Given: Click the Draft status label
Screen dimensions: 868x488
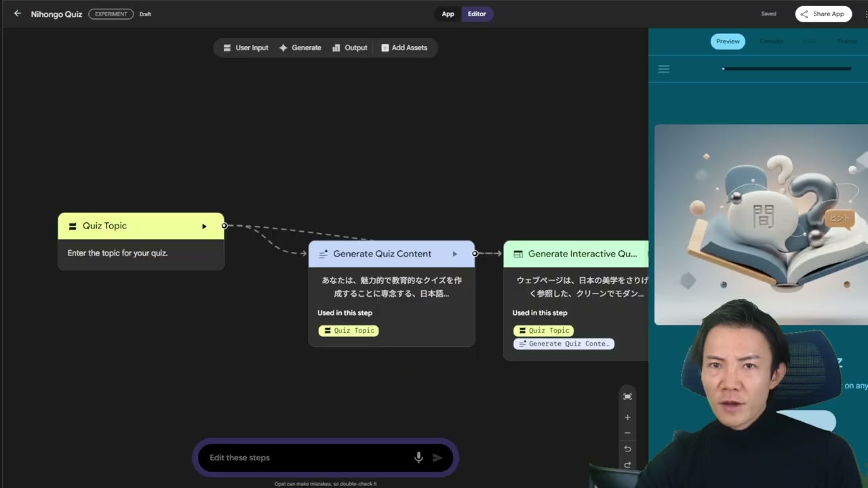Looking at the screenshot, I should point(145,14).
